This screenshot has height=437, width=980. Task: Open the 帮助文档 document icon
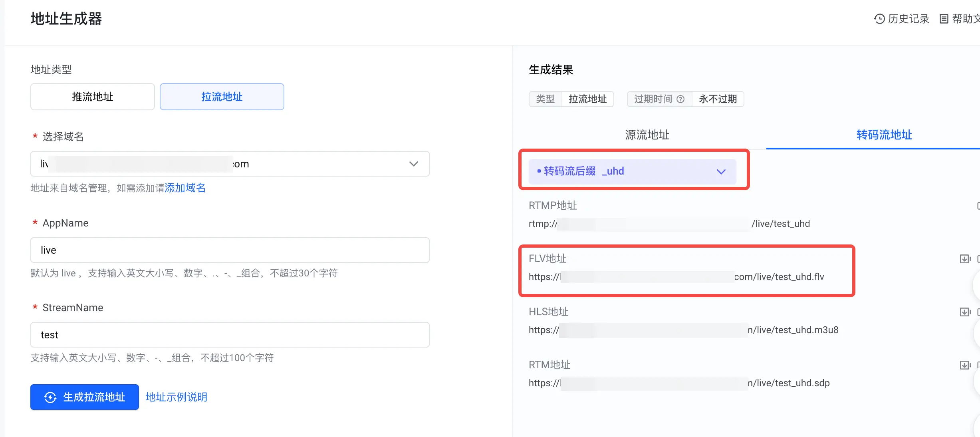944,19
